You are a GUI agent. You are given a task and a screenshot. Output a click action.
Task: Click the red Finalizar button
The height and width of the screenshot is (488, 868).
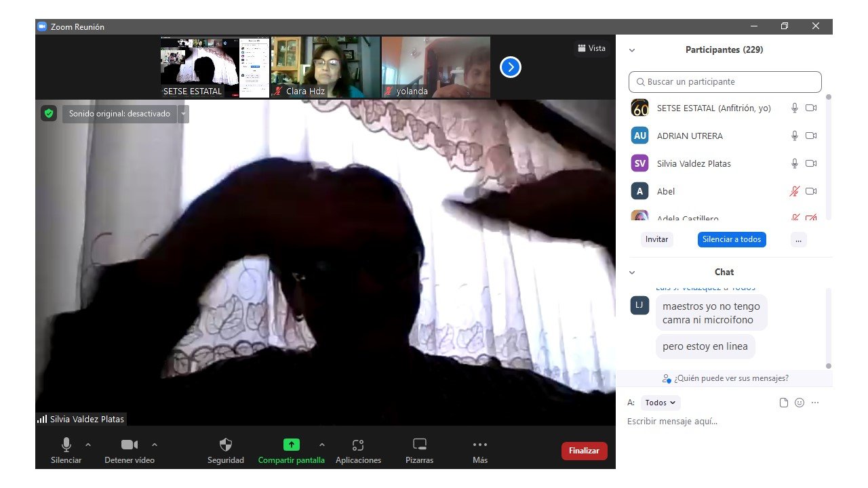click(x=584, y=451)
